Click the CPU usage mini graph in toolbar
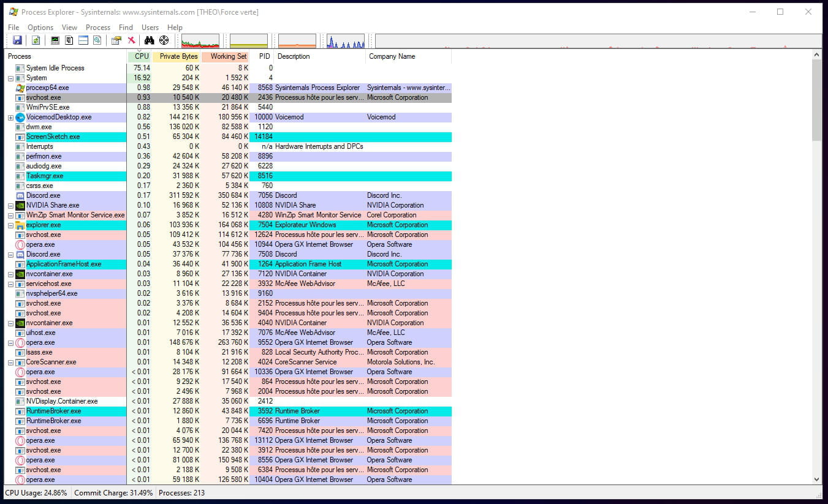Viewport: 828px width, 504px height. coord(200,41)
